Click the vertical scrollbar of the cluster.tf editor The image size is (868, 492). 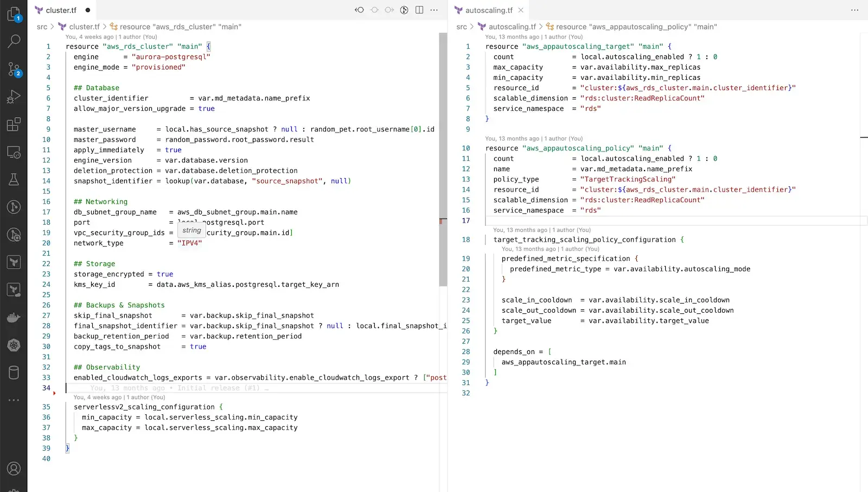tap(443, 159)
